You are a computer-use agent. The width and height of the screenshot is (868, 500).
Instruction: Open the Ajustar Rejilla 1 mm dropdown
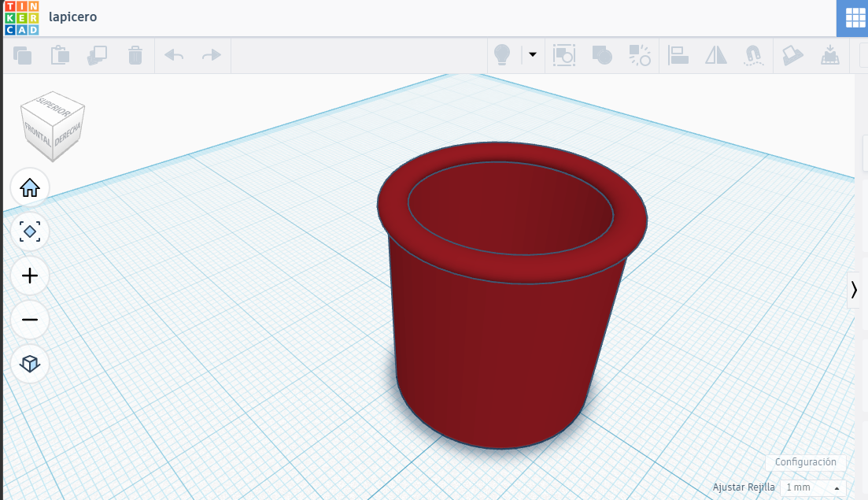813,487
